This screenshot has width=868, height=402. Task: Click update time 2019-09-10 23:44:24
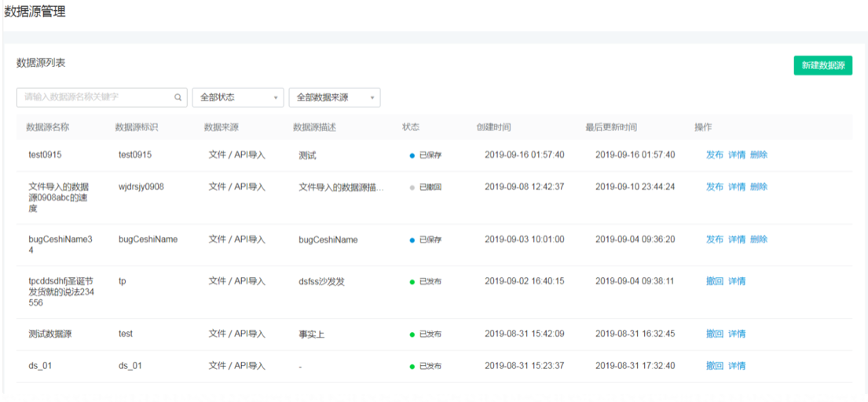[635, 187]
